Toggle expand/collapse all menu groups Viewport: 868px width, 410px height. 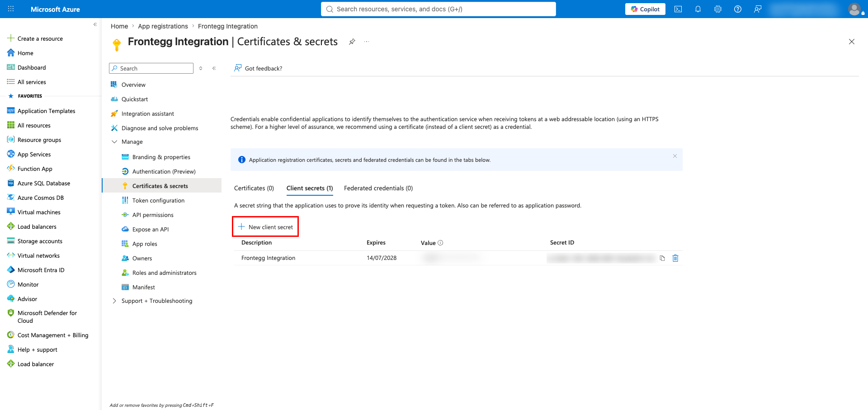[201, 68]
